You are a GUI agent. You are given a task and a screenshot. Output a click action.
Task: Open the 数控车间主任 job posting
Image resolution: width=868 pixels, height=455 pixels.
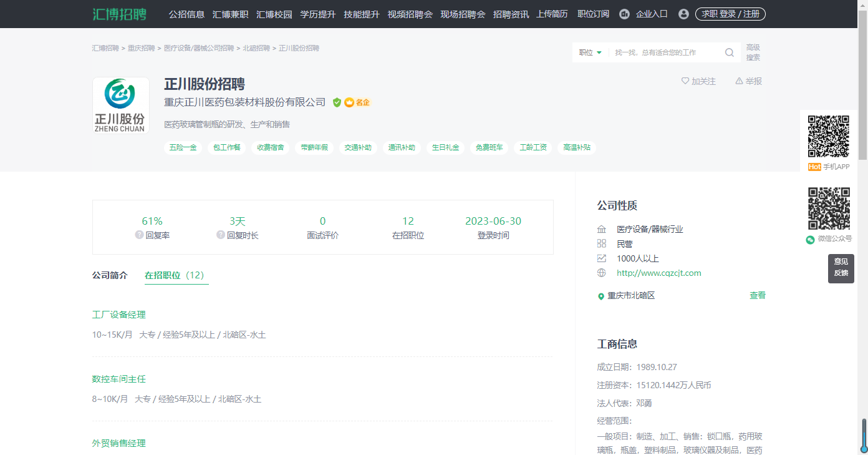click(x=119, y=379)
